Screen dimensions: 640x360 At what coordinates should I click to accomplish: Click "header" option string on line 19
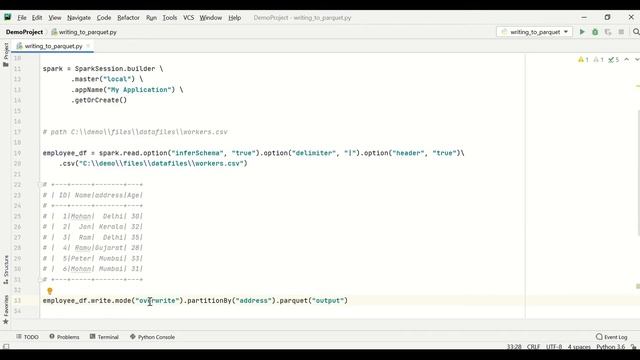pos(407,153)
